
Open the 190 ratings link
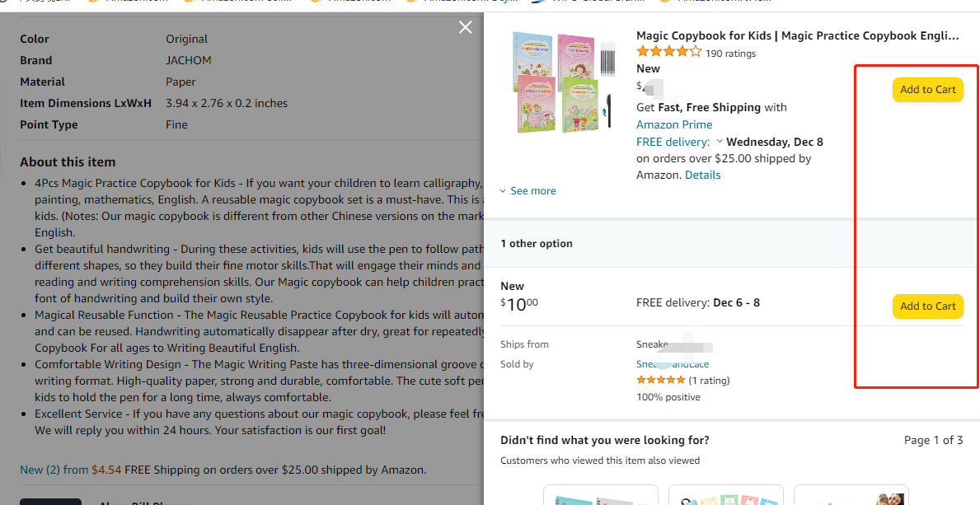pyautogui.click(x=730, y=54)
